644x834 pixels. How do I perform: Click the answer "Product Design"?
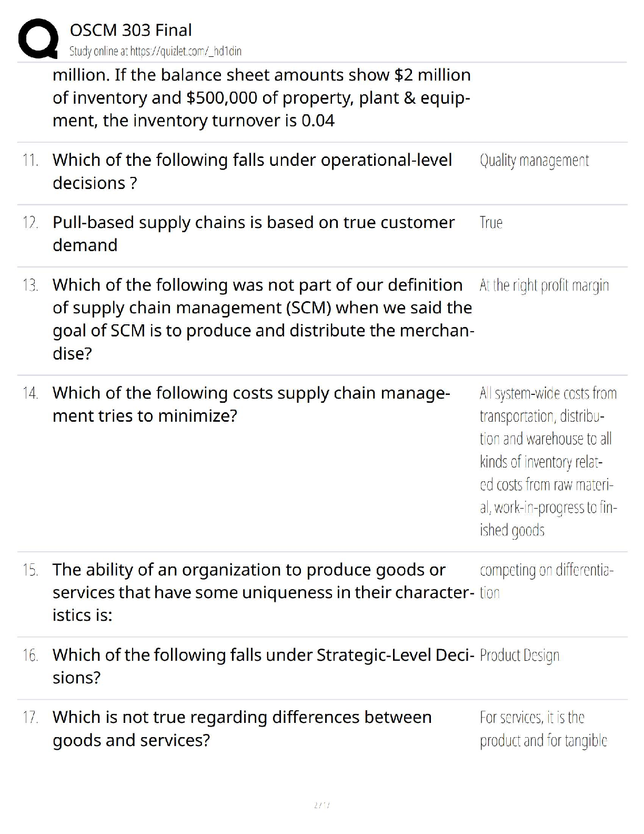point(519,656)
